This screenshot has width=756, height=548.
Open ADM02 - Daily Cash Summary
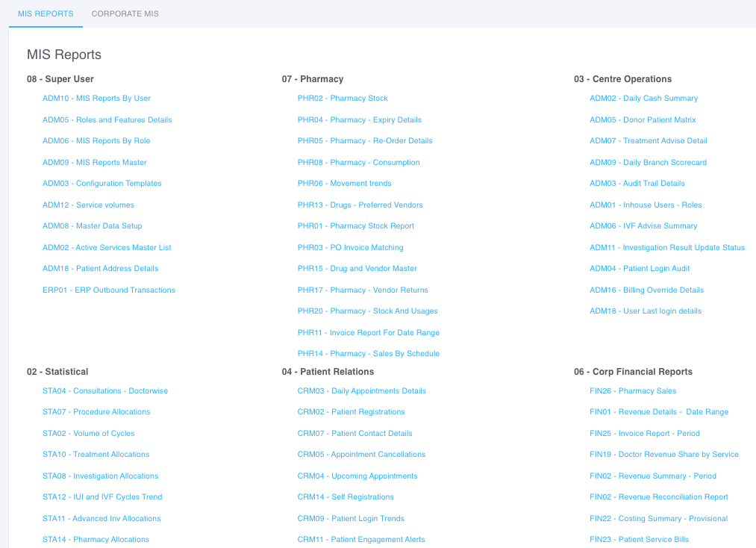coord(643,99)
